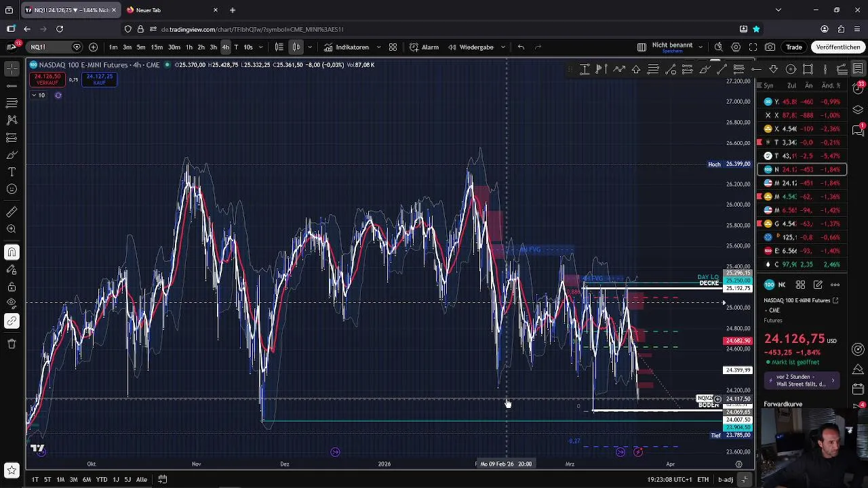This screenshot has width=868, height=488.
Task: Select the YTD date range
Action: [x=102, y=479]
